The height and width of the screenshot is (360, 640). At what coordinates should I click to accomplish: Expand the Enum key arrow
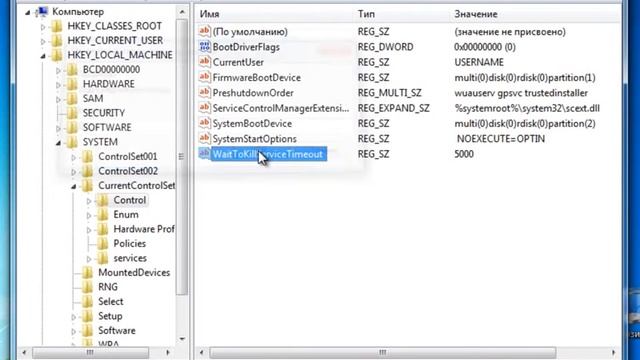point(89,215)
